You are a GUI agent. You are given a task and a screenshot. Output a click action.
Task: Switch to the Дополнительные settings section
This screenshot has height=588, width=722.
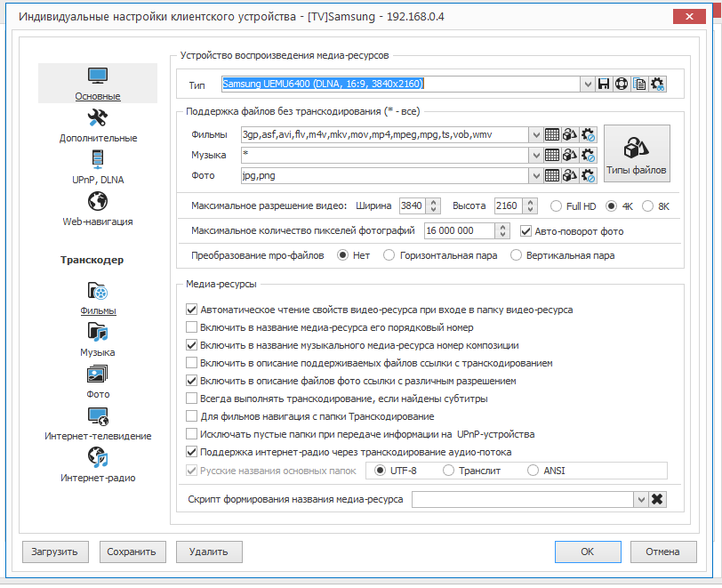click(x=98, y=125)
